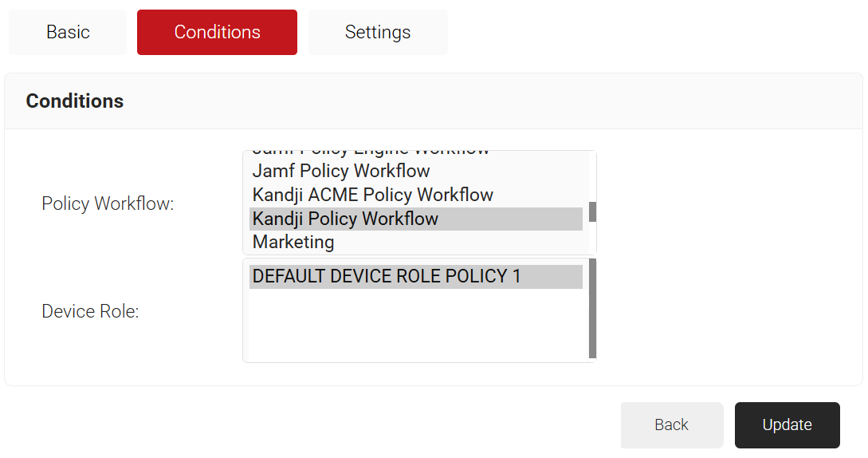Image resolution: width=868 pixels, height=458 pixels.
Task: Select the red Conditions tab
Action: [x=217, y=32]
